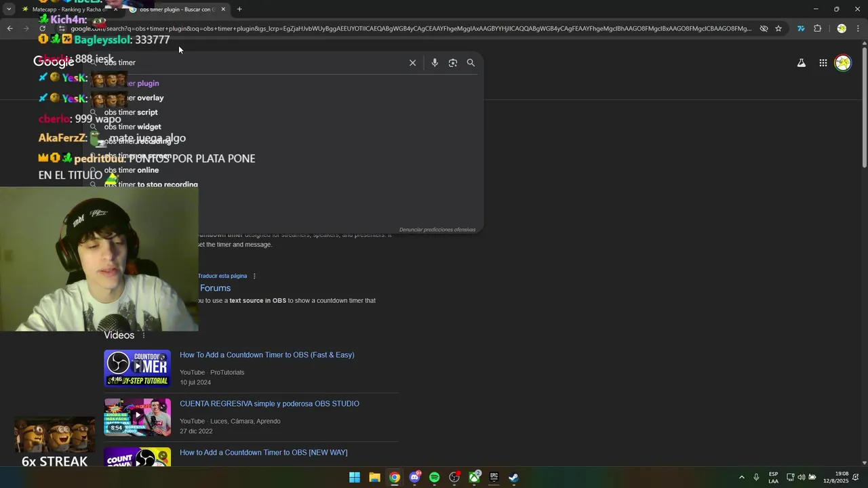
Task: Bookmark this page with the star icon
Action: pyautogui.click(x=778, y=28)
